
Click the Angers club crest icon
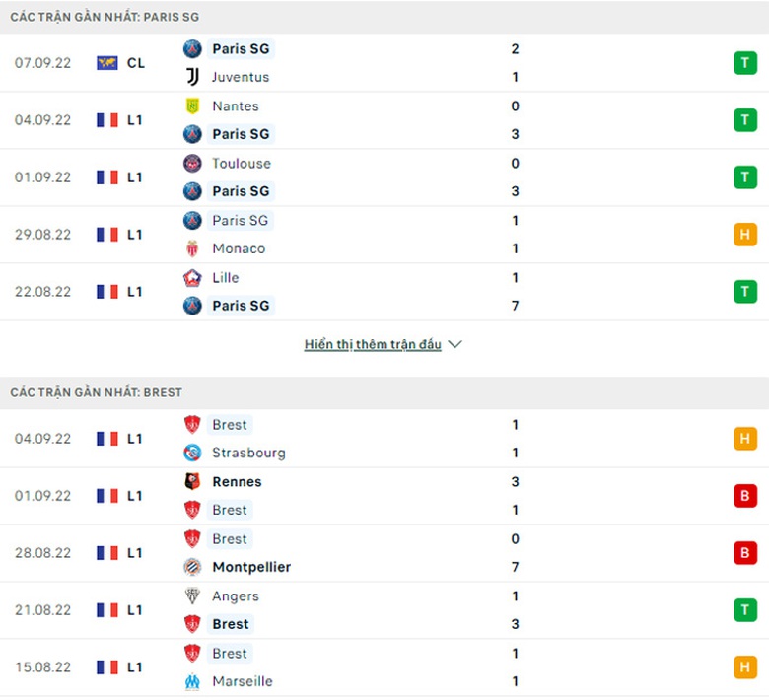coord(192,595)
